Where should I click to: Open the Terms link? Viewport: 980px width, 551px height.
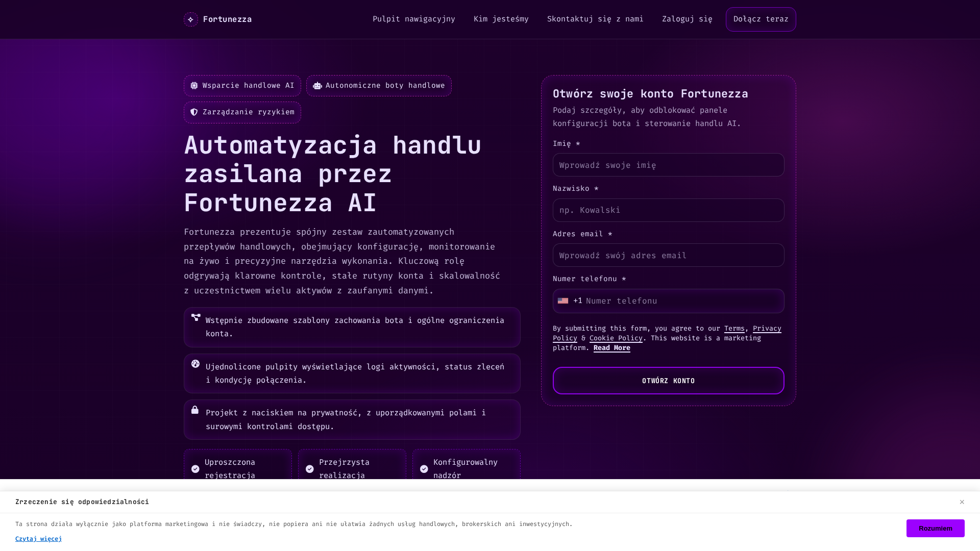pos(734,329)
